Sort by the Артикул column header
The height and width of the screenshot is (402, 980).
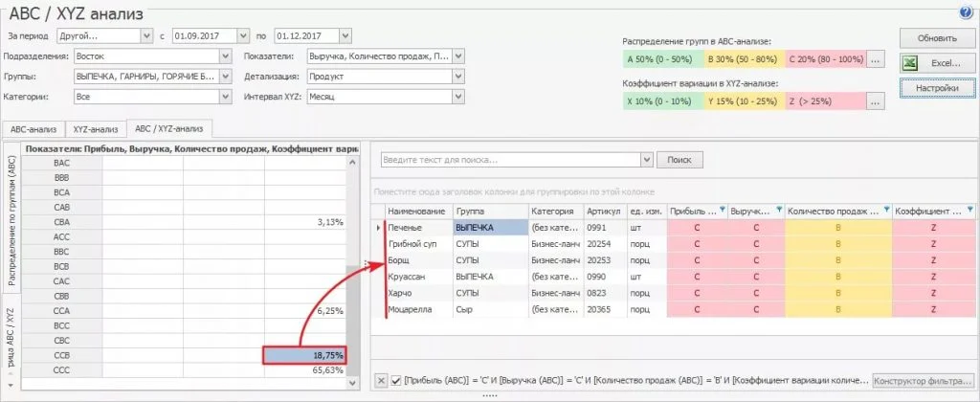point(605,212)
